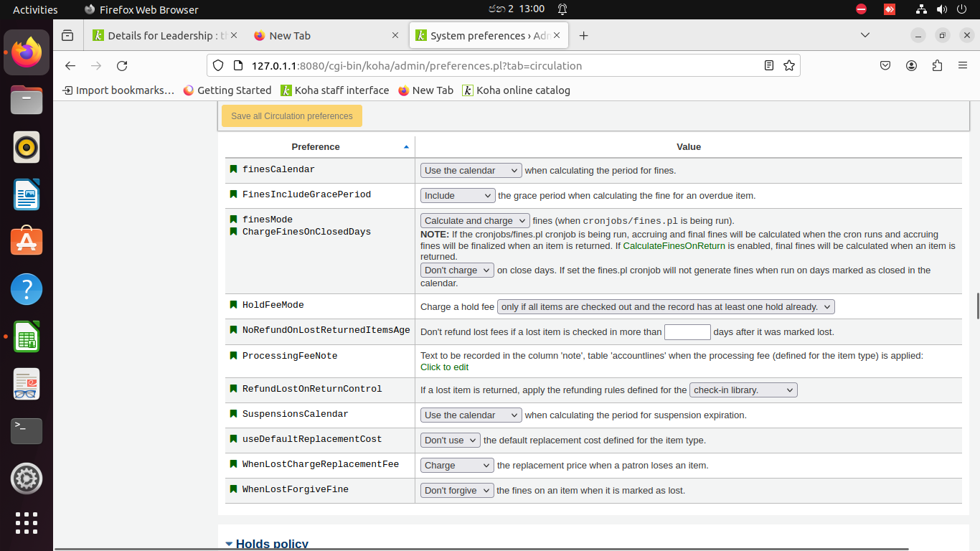
Task: Open the CalculateFinesOnReturn link
Action: [674, 245]
